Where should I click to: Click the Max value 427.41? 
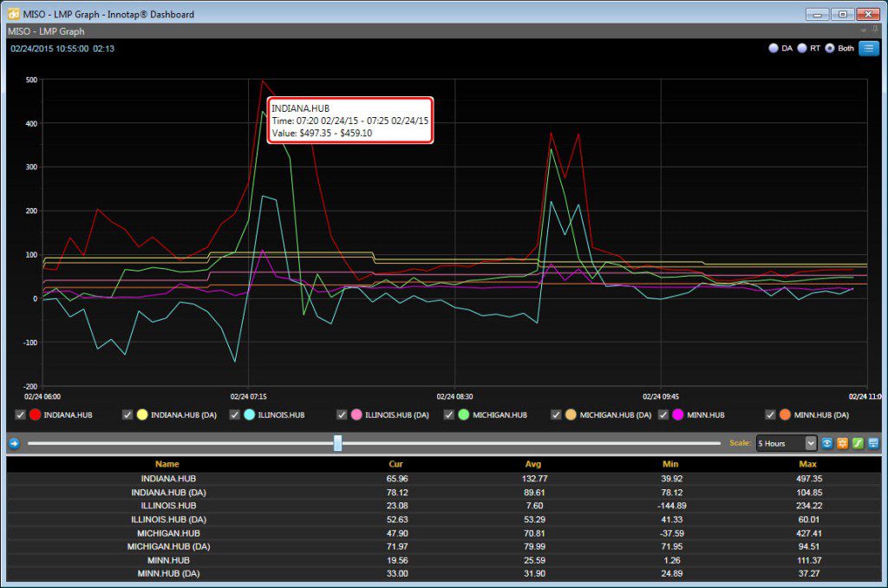[809, 533]
